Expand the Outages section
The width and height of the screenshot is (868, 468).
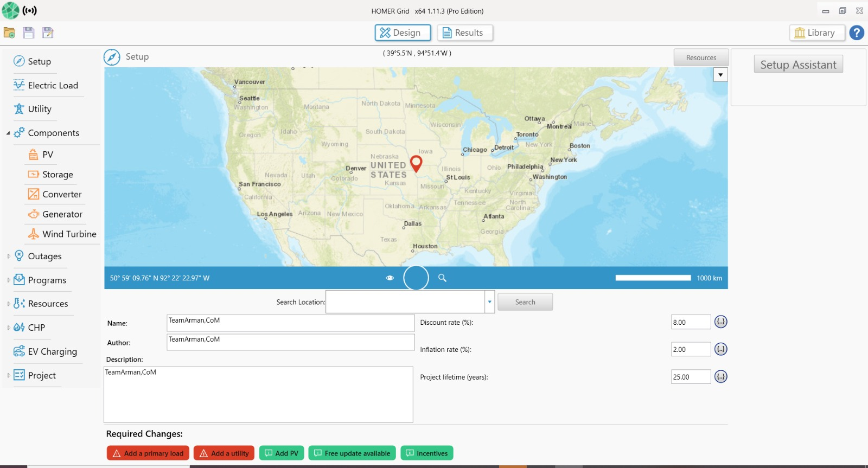pyautogui.click(x=9, y=256)
